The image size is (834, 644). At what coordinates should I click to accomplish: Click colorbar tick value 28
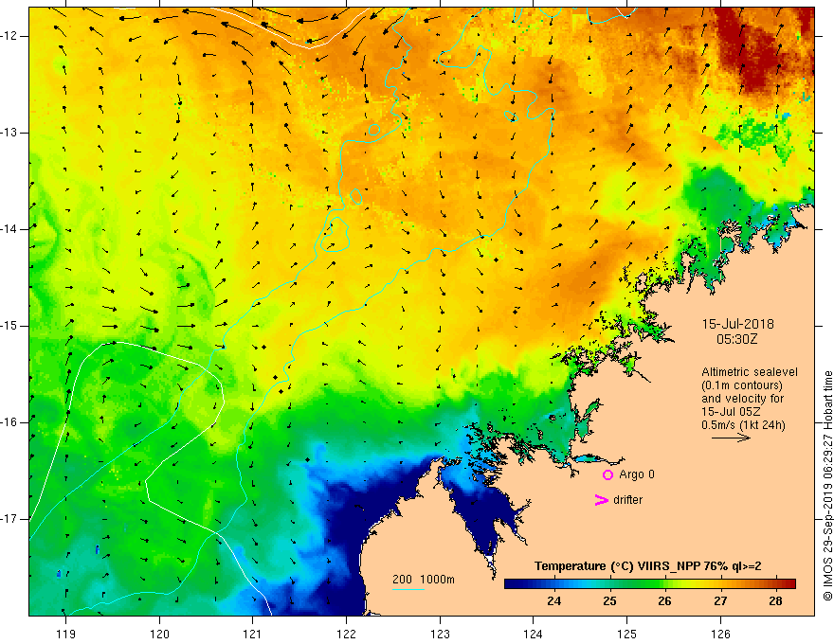click(775, 601)
